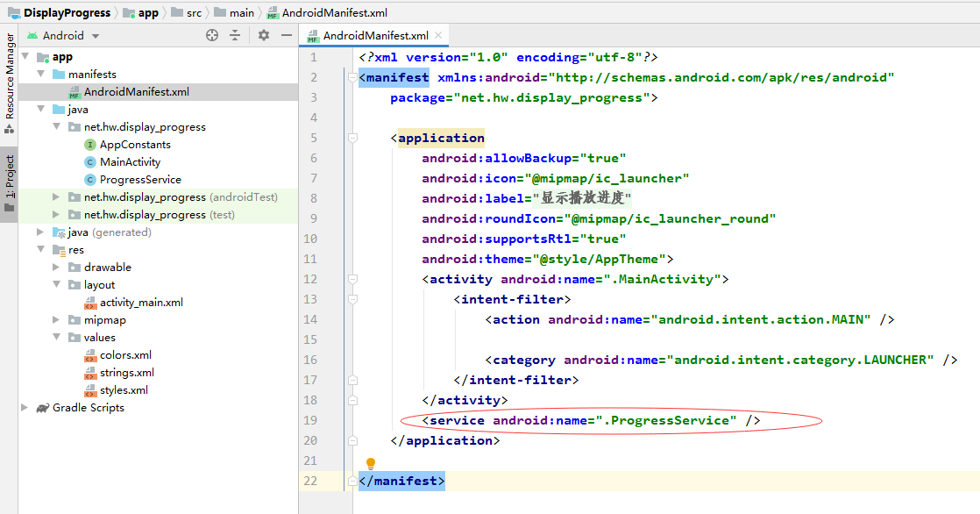
Task: Hide the Project panel with minus icon
Action: click(287, 36)
